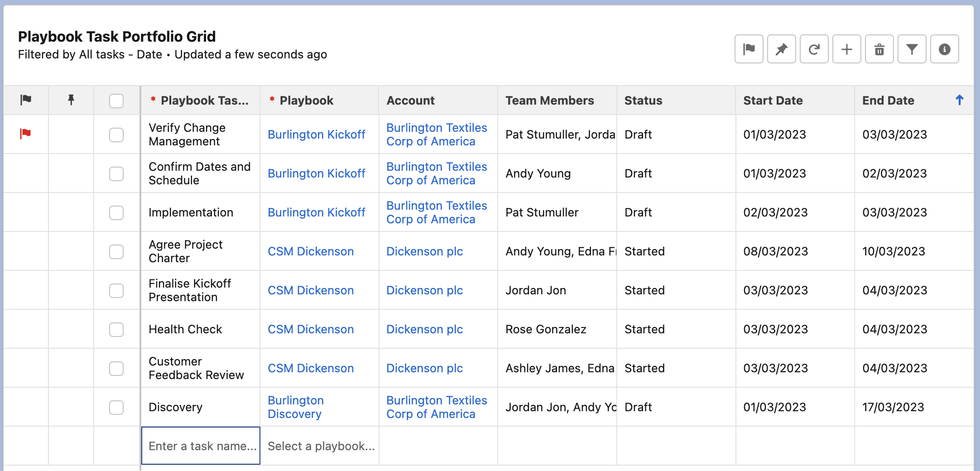Add a new task with the plus icon
The height and width of the screenshot is (471, 980).
point(846,49)
